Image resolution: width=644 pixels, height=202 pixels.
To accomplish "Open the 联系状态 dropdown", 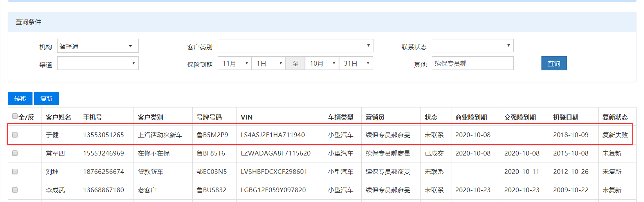I will coord(473,46).
